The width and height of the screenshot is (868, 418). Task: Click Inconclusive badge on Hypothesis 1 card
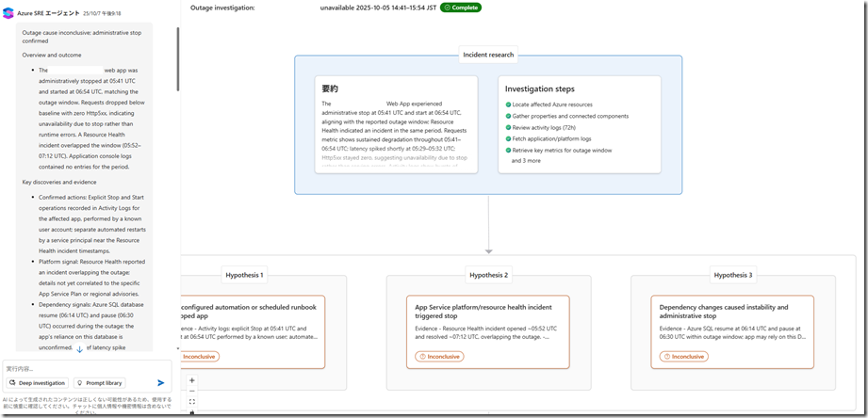[x=199, y=357]
